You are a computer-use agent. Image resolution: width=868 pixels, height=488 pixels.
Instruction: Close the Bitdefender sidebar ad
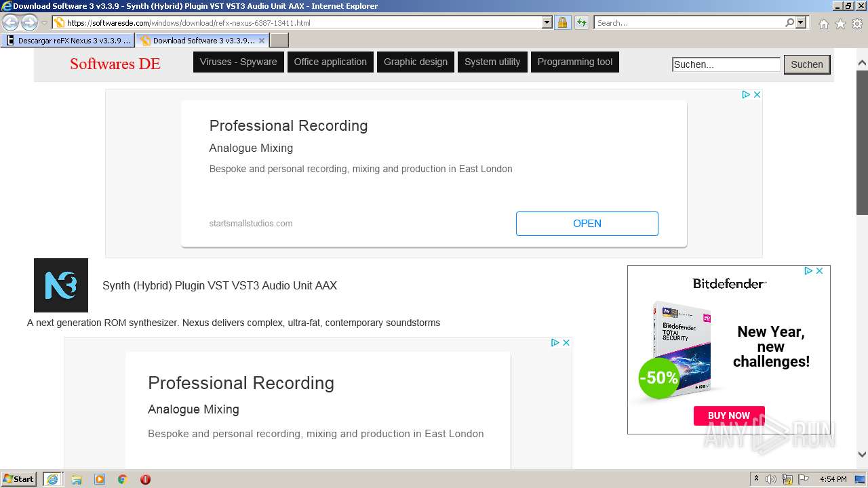coord(819,270)
